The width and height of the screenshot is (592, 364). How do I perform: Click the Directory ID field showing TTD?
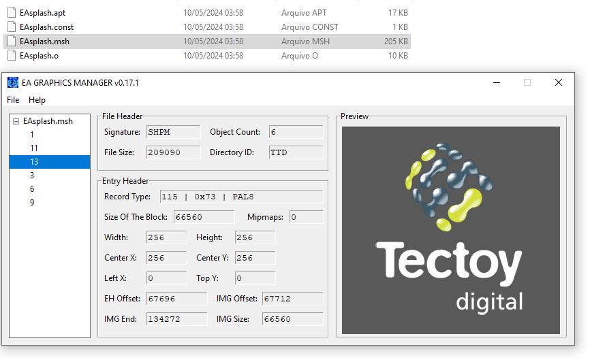pos(296,152)
